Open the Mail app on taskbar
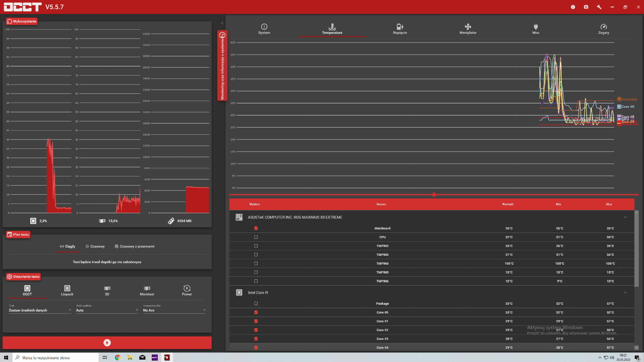Image resolution: width=644 pixels, height=362 pixels. pyautogui.click(x=142, y=358)
